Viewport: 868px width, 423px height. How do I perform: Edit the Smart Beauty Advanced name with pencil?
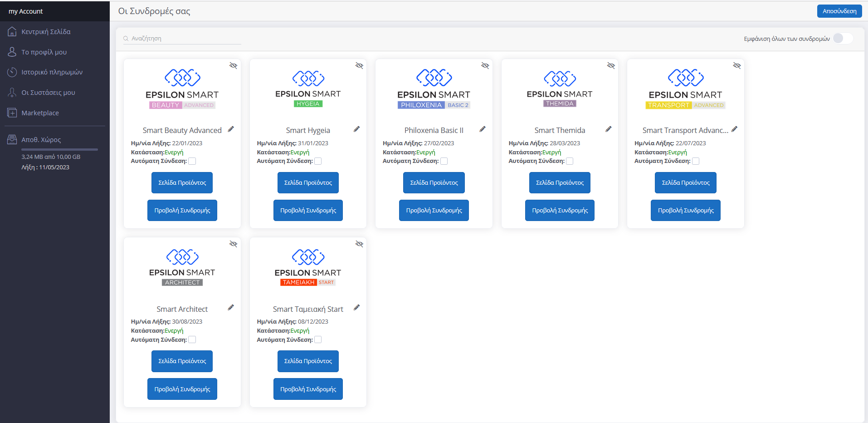(231, 129)
